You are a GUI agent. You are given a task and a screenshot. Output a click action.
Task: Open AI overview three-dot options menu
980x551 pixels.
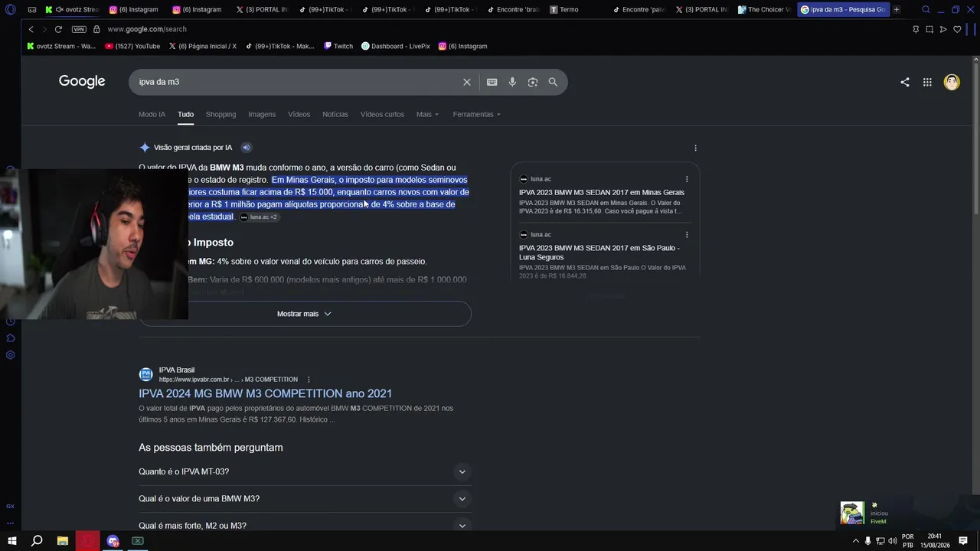[x=695, y=148]
